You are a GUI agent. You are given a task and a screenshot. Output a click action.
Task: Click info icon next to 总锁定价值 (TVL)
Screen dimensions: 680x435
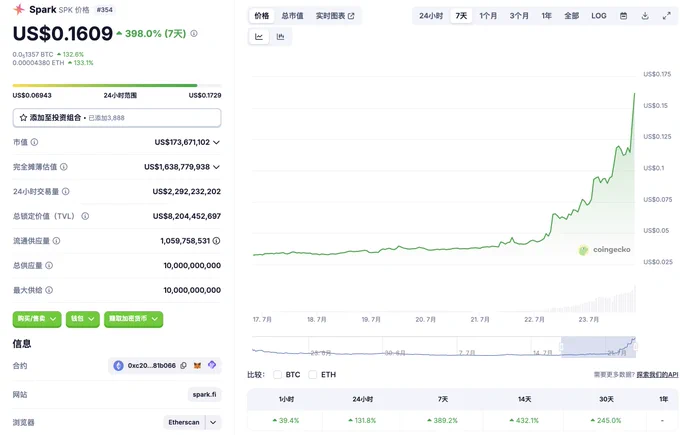tap(85, 216)
